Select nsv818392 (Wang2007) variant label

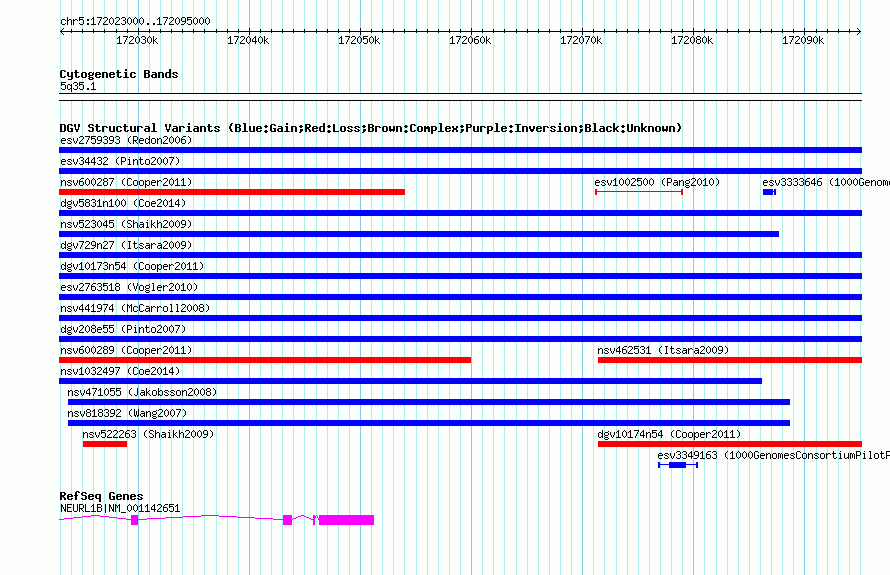tap(127, 413)
